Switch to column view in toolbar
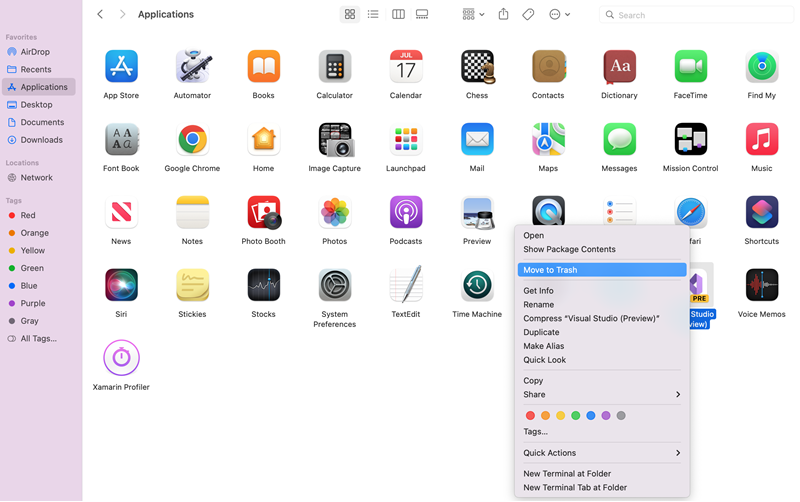This screenshot has height=502, width=800. (398, 14)
